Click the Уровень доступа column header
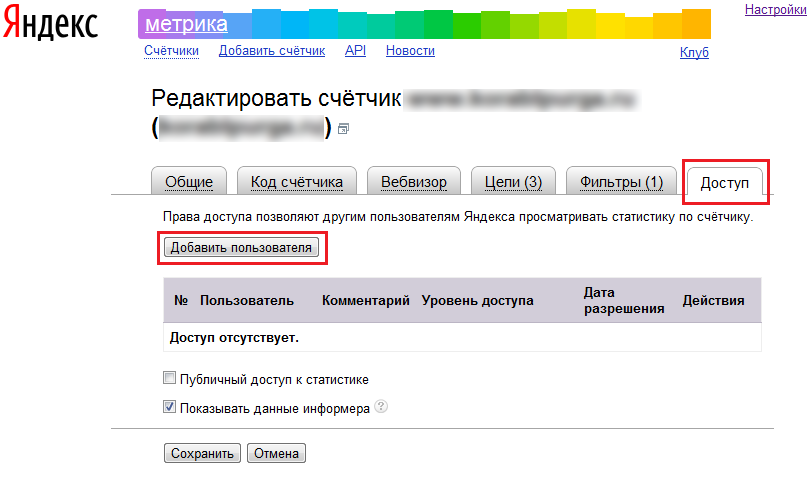810x479 pixels. pos(477,301)
